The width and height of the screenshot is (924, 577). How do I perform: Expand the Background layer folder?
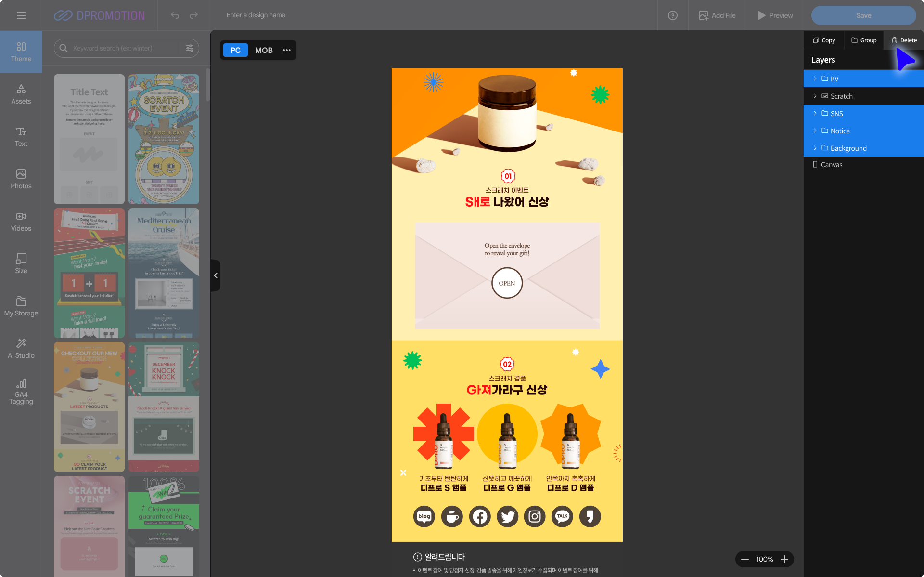pos(815,148)
